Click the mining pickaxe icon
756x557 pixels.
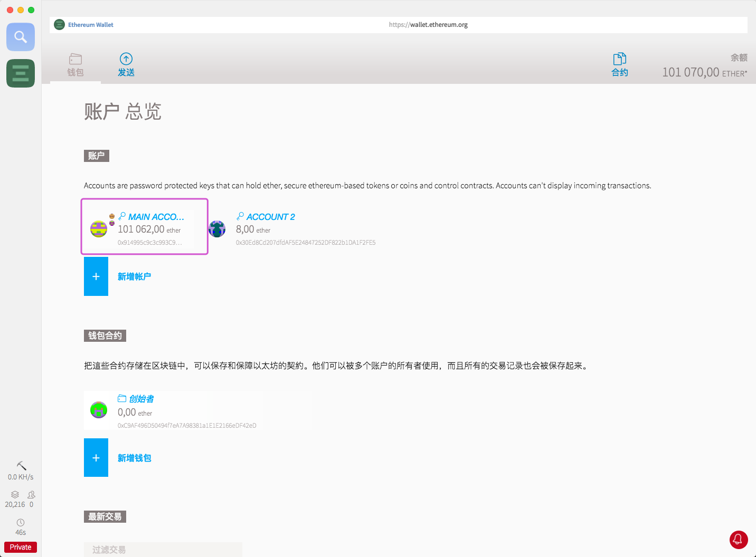(21, 465)
